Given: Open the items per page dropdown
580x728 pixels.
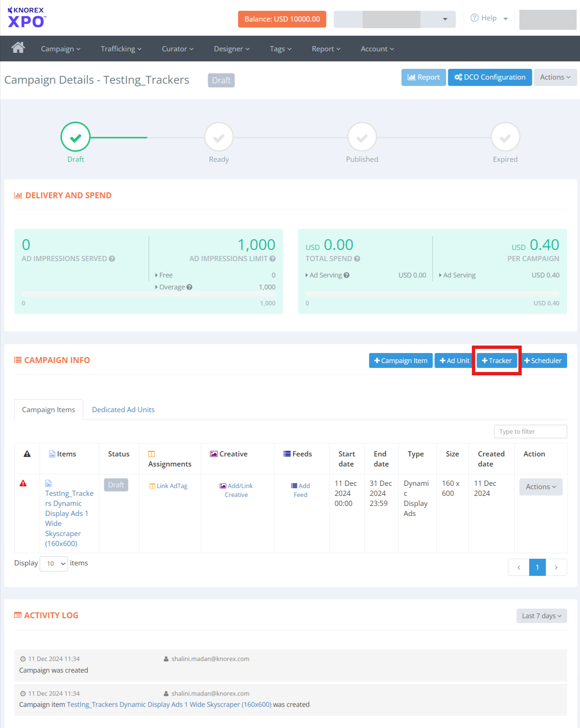Looking at the screenshot, I should 54,564.
